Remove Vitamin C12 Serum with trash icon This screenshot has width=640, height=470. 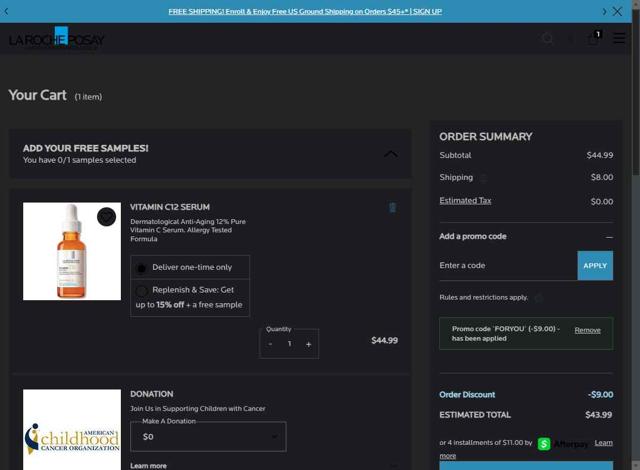392,208
